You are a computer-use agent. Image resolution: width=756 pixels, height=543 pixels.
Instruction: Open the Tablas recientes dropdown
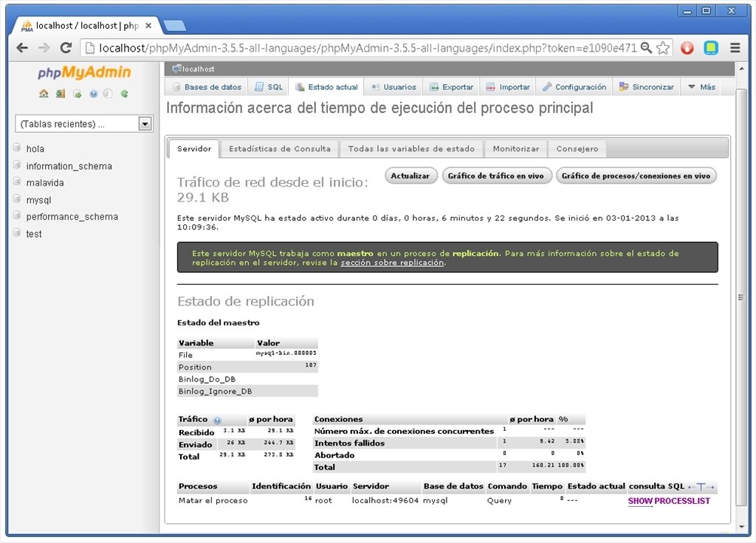(84, 124)
